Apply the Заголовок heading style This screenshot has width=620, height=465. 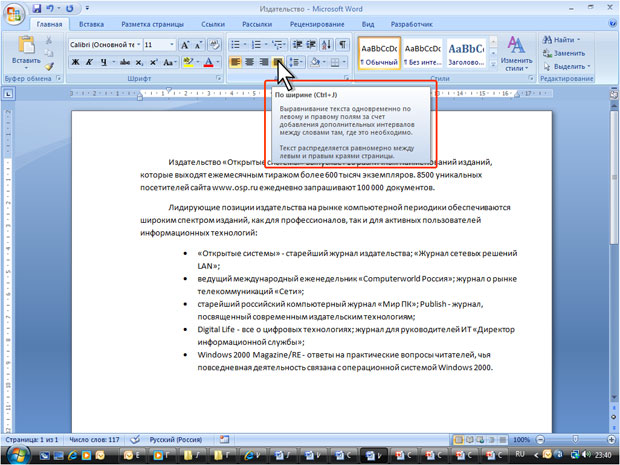[x=466, y=54]
